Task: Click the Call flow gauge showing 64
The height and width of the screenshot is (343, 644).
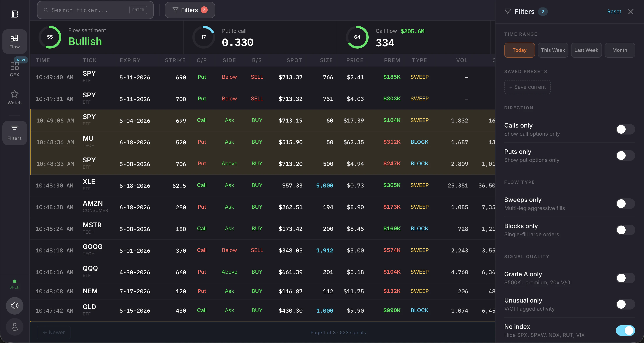Action: [357, 37]
